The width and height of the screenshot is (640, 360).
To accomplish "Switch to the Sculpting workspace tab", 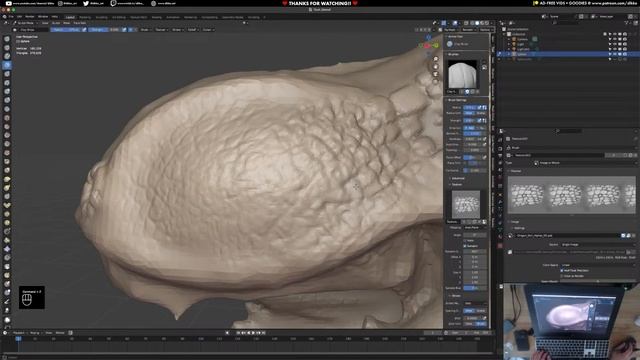I will [101, 17].
